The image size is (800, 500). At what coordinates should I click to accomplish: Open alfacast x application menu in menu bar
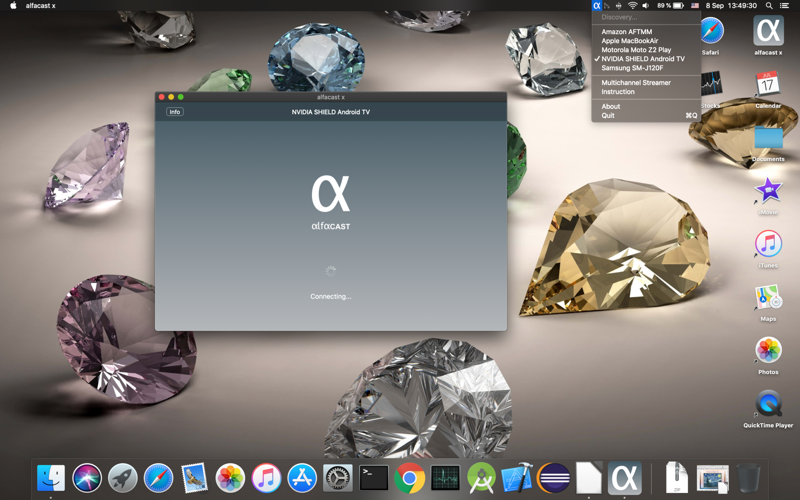[40, 6]
